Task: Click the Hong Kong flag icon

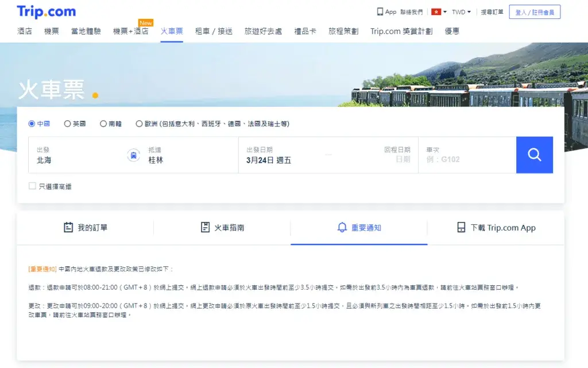Action: coord(436,11)
